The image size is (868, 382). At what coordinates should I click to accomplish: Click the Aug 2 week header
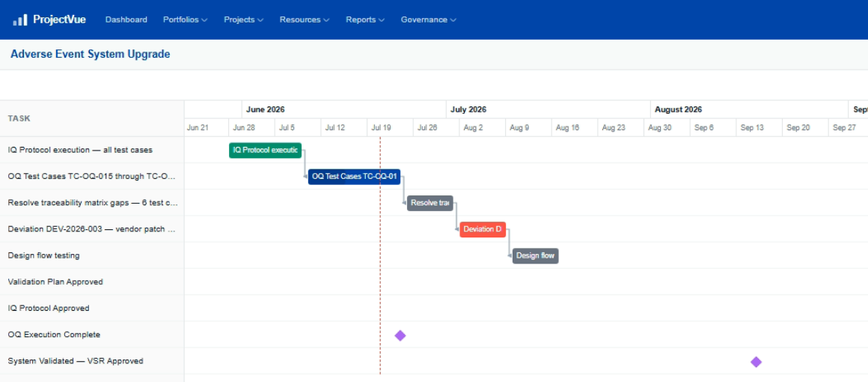click(x=482, y=127)
